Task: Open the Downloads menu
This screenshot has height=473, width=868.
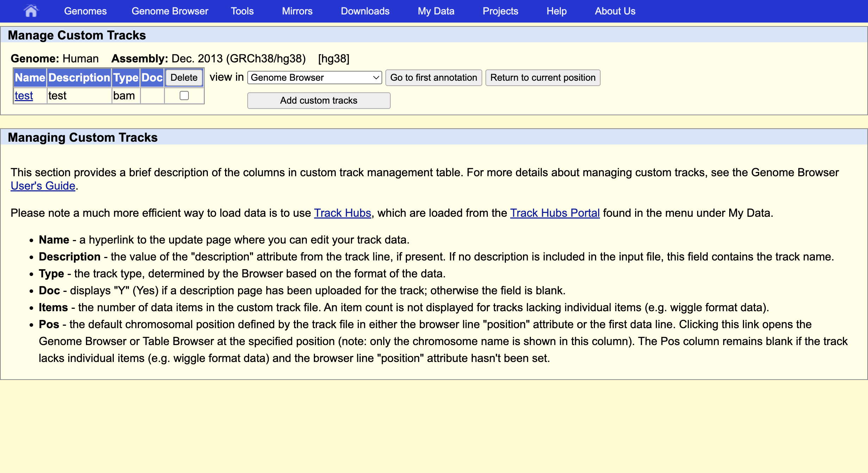Action: pyautogui.click(x=365, y=11)
